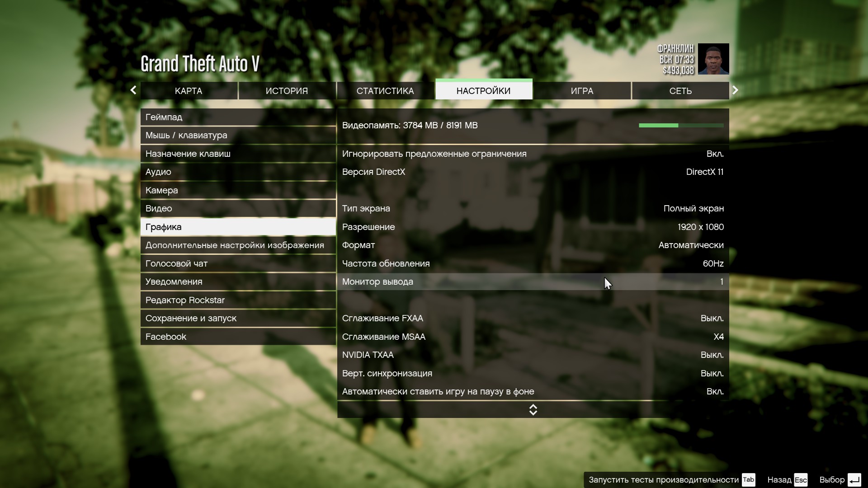Change the Разрешение 1920 x 1080 setting
This screenshot has height=488, width=868.
click(533, 227)
